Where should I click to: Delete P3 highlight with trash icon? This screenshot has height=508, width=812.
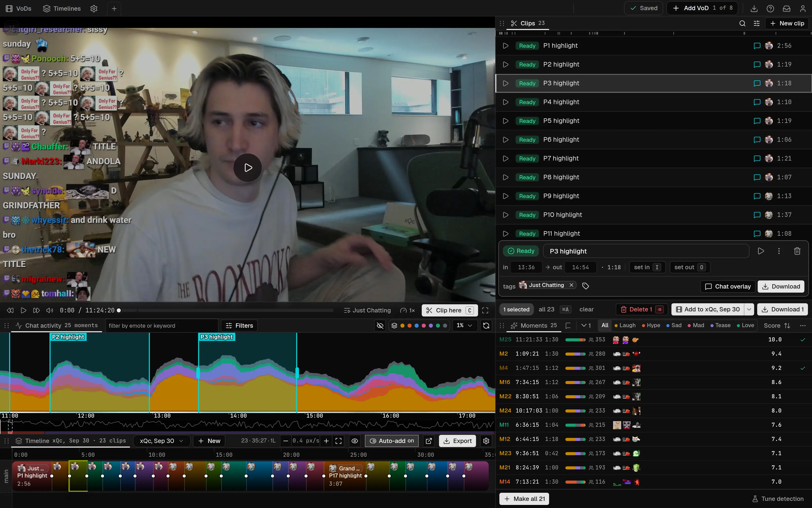[797, 251]
